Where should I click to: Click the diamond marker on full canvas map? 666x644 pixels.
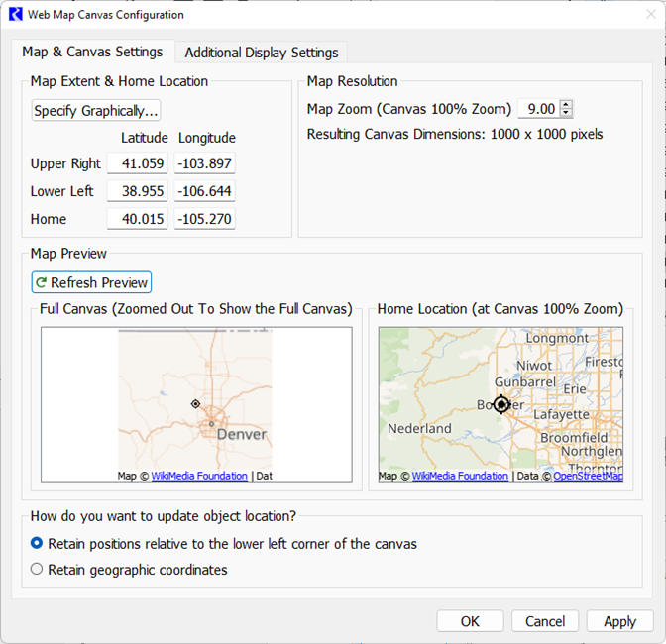(x=195, y=403)
